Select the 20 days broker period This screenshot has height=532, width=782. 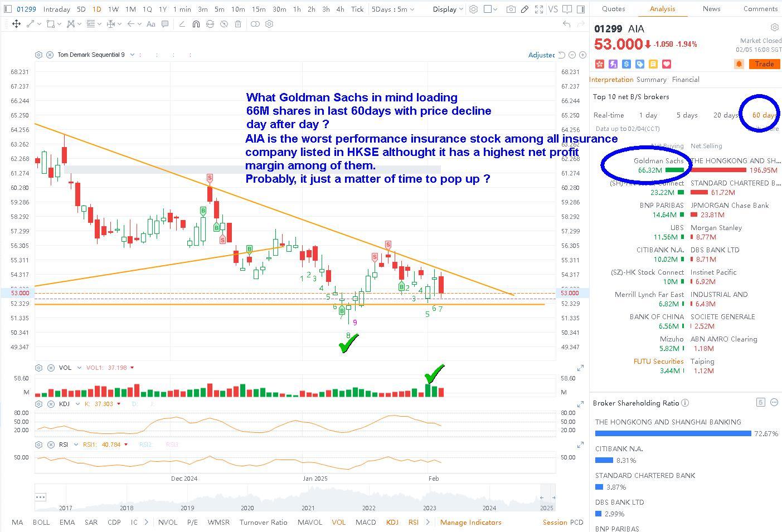[725, 115]
